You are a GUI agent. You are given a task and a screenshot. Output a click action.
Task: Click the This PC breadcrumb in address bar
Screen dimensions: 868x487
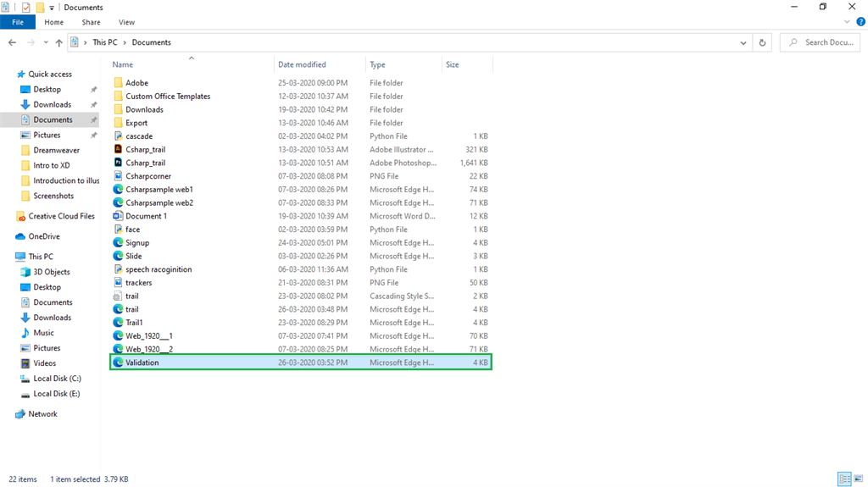click(x=104, y=42)
